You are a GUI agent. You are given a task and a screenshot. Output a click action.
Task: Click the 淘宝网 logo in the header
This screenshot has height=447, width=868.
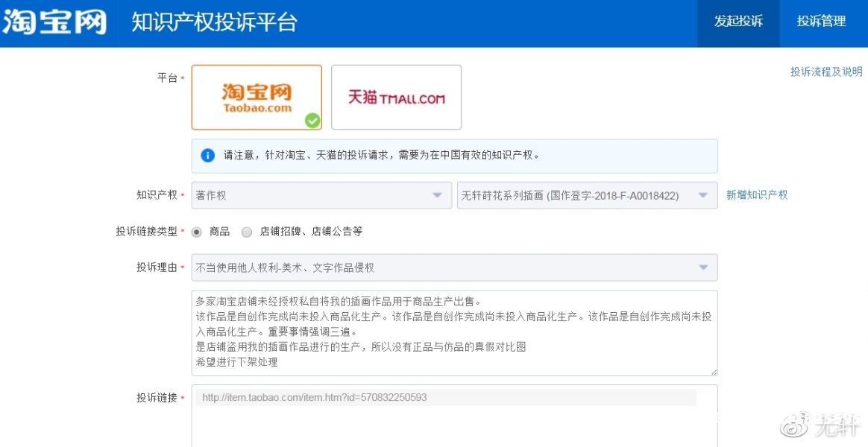54,22
